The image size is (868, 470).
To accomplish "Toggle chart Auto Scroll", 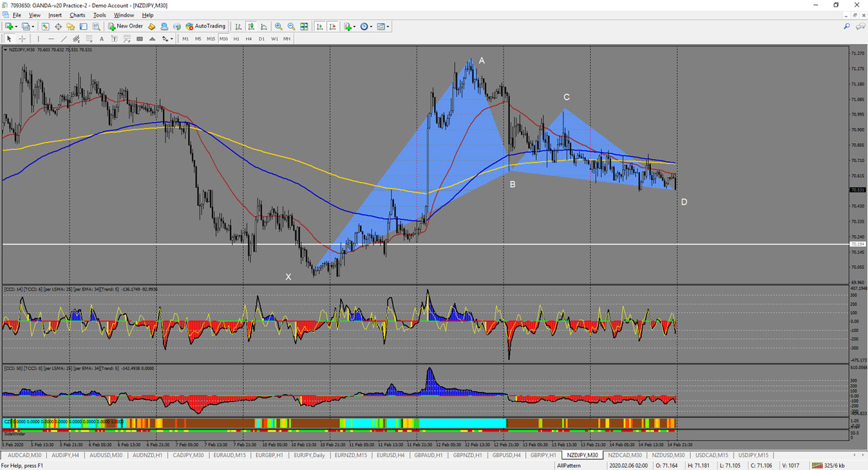I will click(x=320, y=26).
